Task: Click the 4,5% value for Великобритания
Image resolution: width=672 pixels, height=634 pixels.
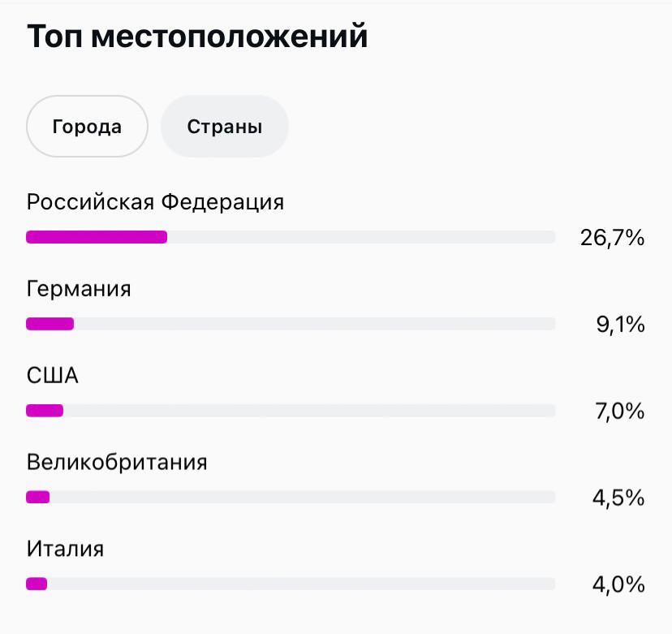Action: (618, 497)
